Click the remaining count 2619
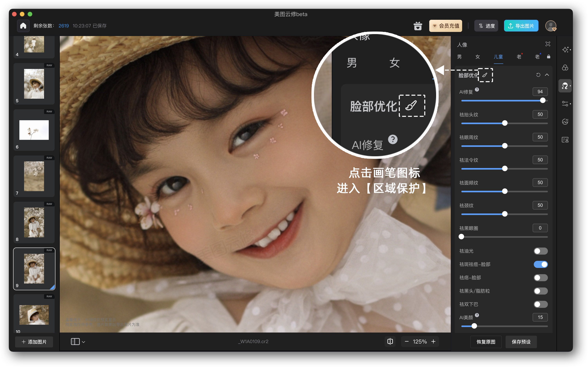 [x=64, y=26]
